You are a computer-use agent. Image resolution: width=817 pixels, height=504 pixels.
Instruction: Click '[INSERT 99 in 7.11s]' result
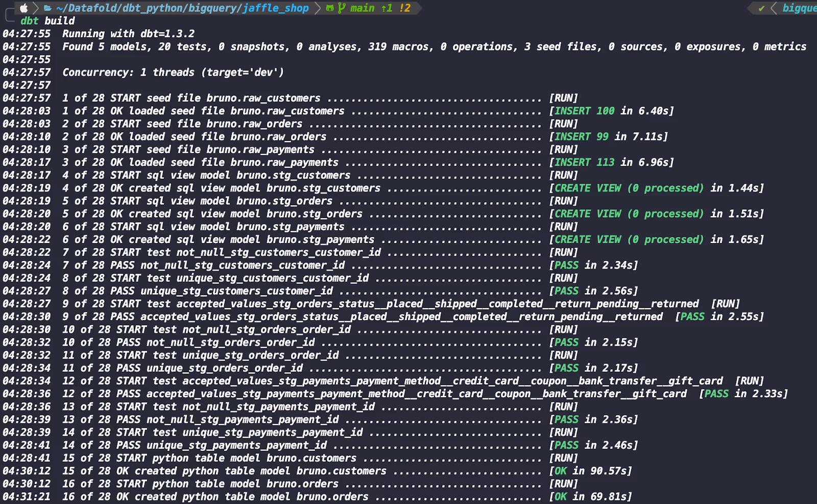coord(609,136)
